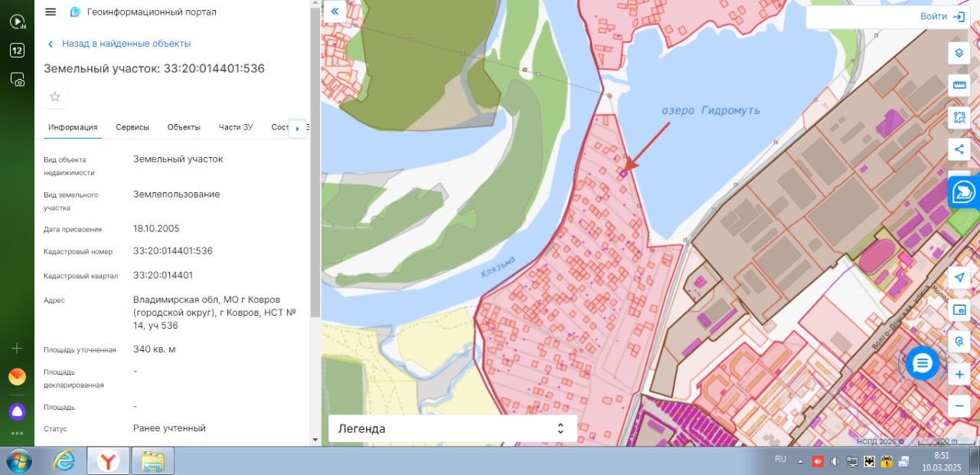Share the current map view
Viewport: 980px width, 475px height.
point(959,149)
